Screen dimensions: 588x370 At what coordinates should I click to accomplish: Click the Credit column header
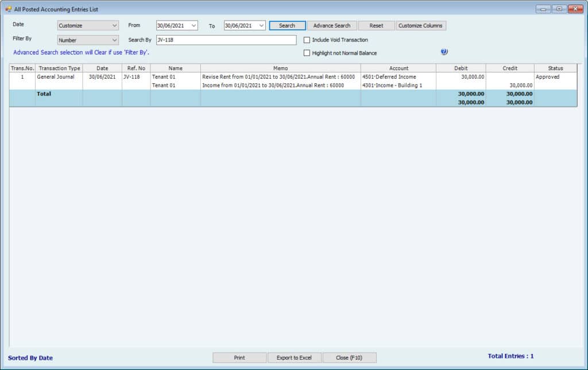click(510, 68)
